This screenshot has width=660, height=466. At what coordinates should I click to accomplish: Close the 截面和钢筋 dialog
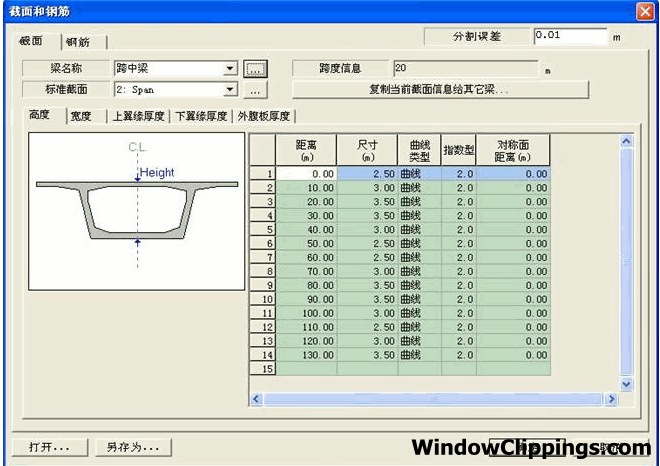(644, 11)
